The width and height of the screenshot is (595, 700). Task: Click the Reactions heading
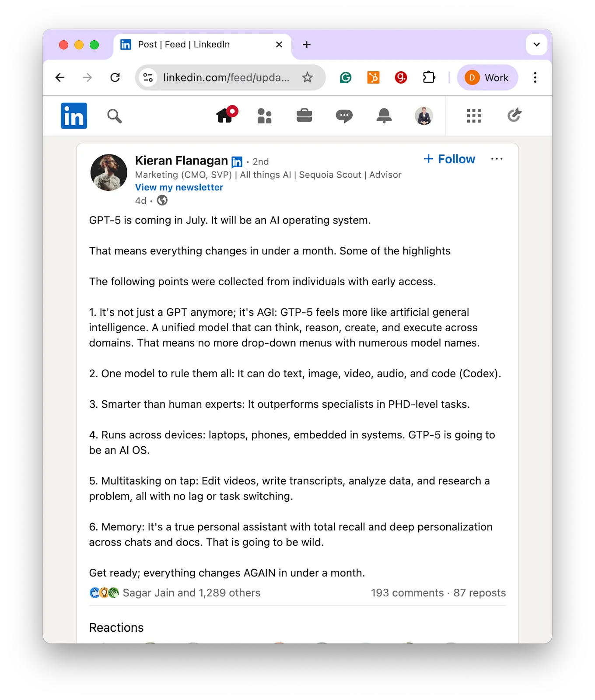tap(116, 627)
